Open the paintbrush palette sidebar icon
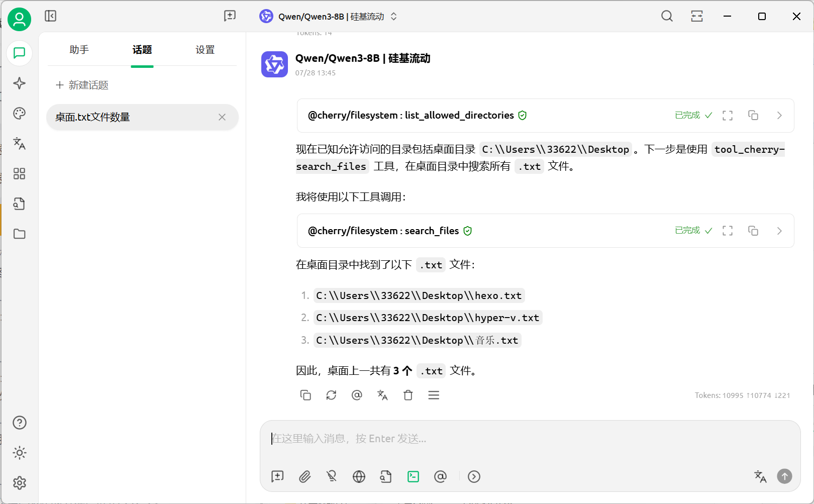This screenshot has width=814, height=504. 19,114
